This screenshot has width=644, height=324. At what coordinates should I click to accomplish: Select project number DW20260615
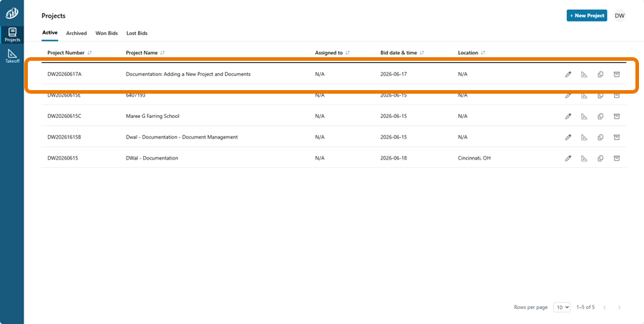tap(63, 158)
